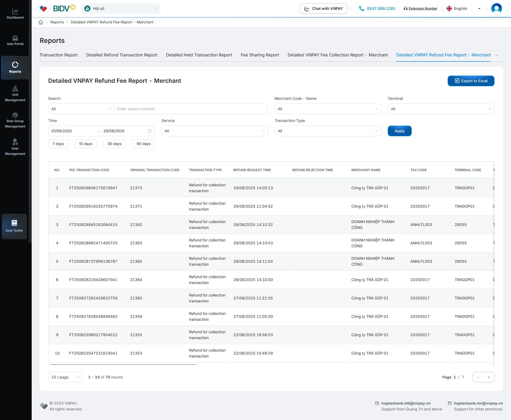
Task: Click the Enter search content field
Action: (191, 109)
